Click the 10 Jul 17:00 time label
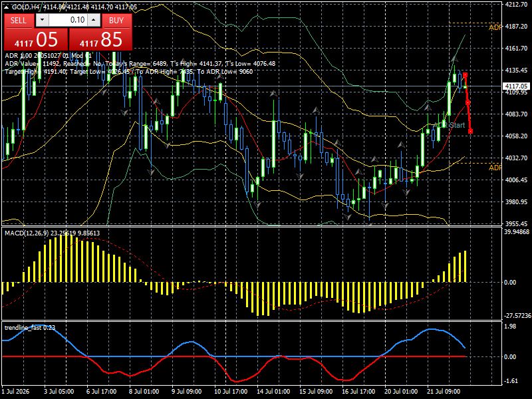Image resolution: width=532 pixels, height=399 pixels. 231,392
